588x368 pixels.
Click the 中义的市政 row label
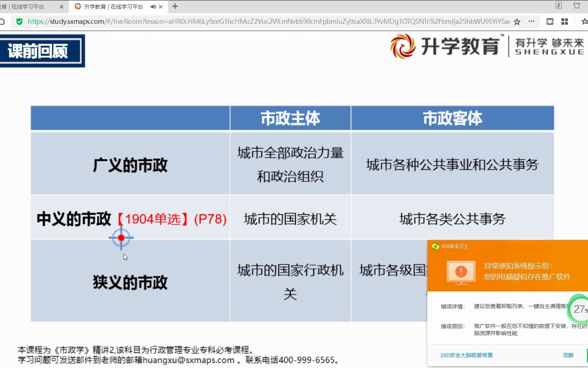click(74, 219)
